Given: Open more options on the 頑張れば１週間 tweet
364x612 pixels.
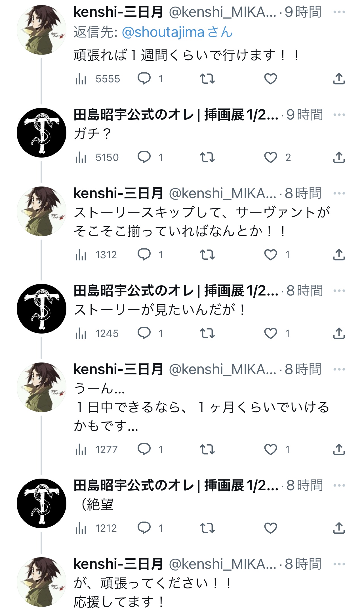Looking at the screenshot, I should click(339, 12).
